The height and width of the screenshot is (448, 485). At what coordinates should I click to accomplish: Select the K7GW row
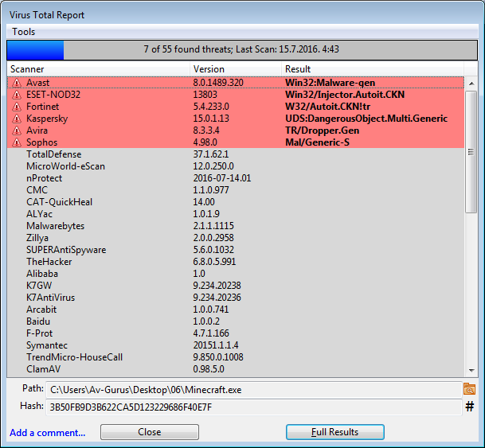point(236,286)
